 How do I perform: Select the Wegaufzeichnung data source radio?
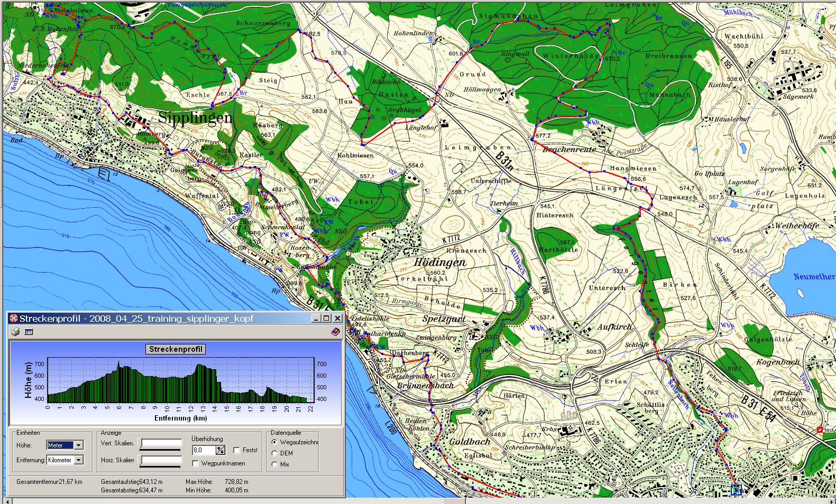(274, 442)
